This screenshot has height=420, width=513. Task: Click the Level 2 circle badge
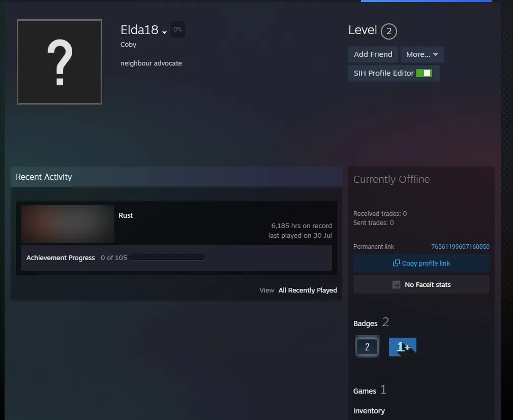point(389,31)
